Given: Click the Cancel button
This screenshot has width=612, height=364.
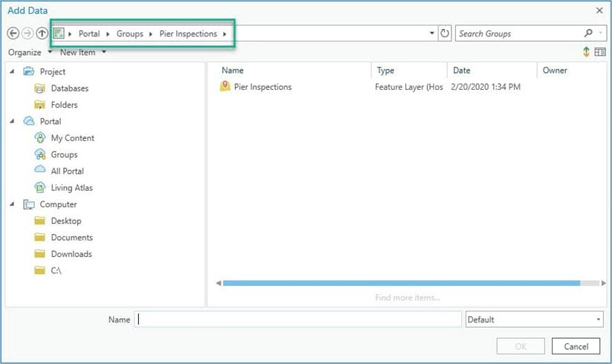Looking at the screenshot, I should (x=576, y=346).
